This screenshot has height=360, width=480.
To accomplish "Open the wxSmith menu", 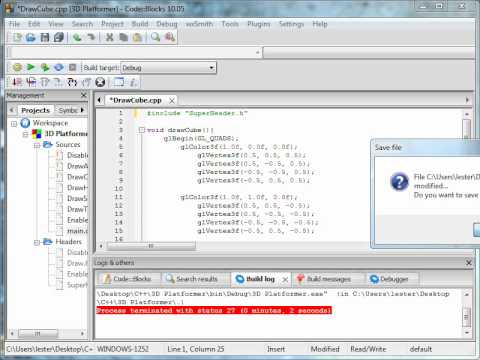I will (x=199, y=24).
